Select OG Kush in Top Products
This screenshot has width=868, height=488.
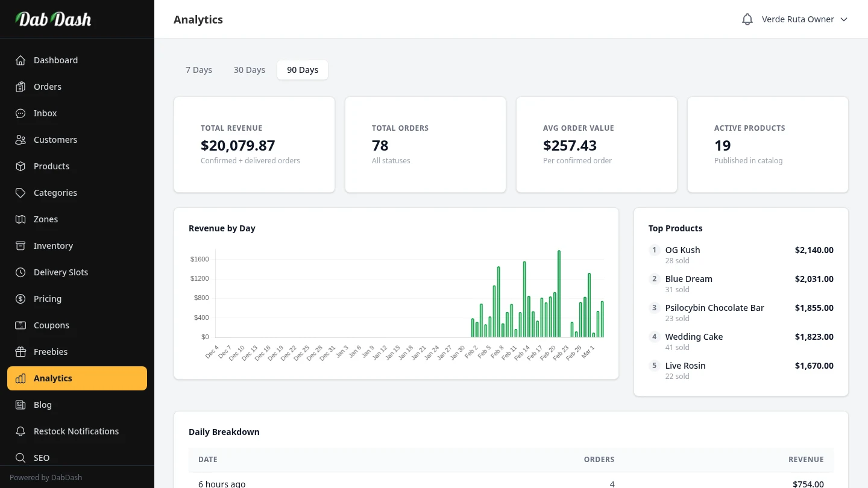(682, 250)
